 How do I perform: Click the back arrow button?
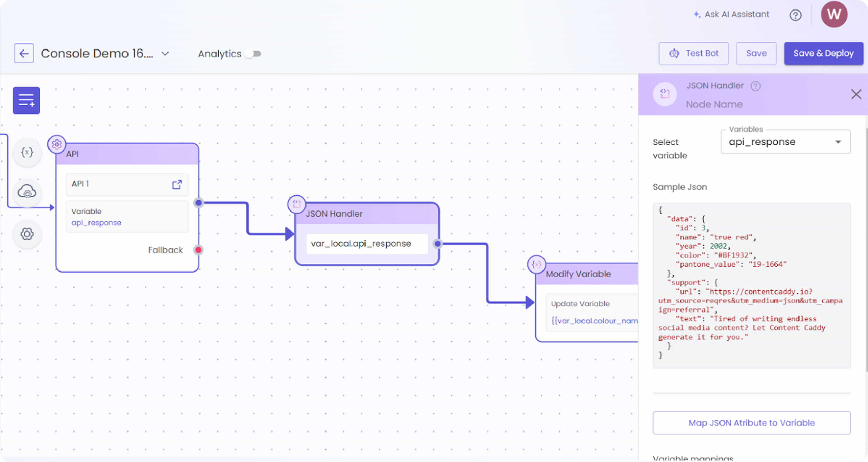pos(24,53)
